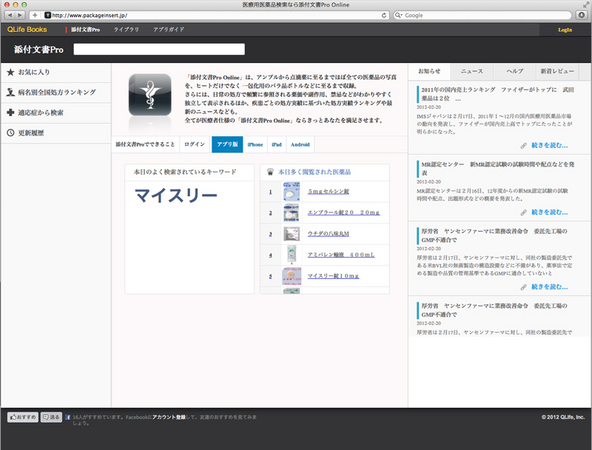592x450 pixels.
Task: Click the 添付文書Pro app icon image
Action: [150, 95]
